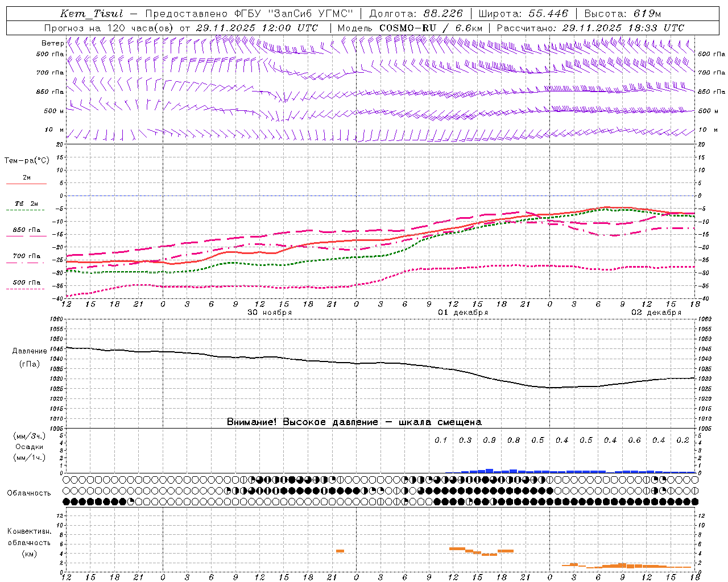Click the 30 ноября date label
This screenshot has height=582, width=728.
pyautogui.click(x=270, y=312)
